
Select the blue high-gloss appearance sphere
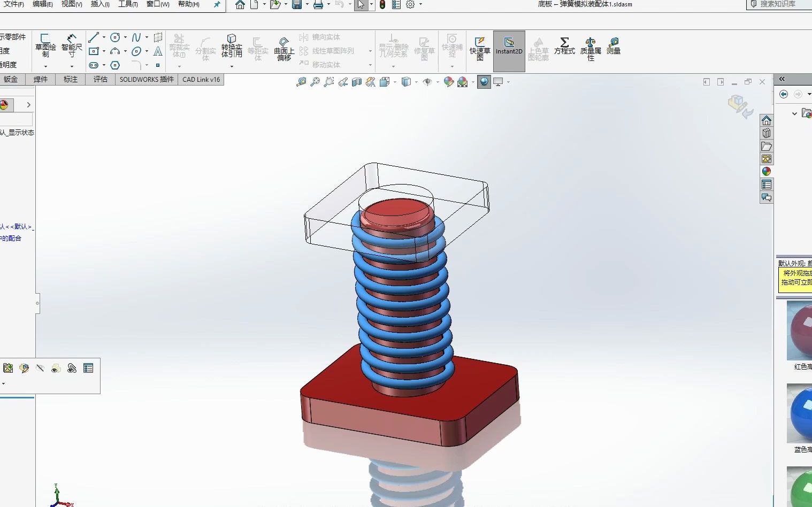[x=800, y=413]
